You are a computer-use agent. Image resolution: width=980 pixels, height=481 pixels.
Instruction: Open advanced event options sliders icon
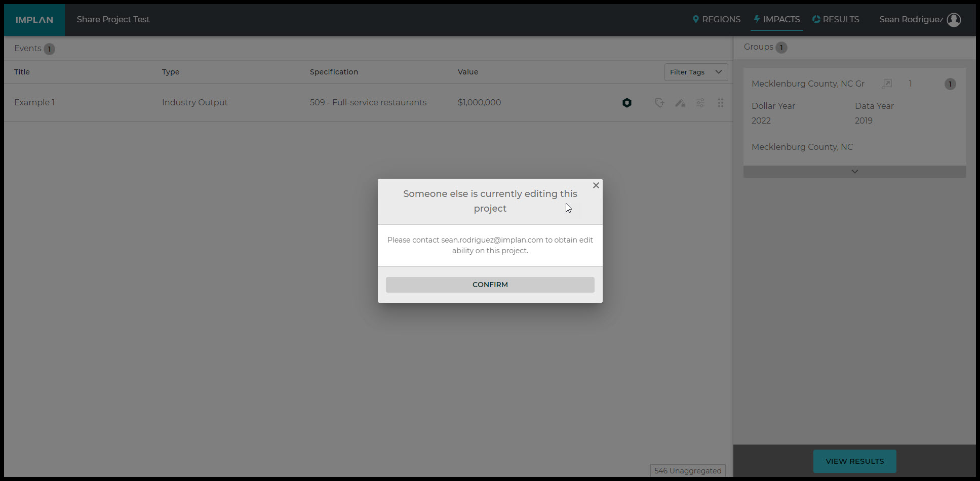click(700, 103)
